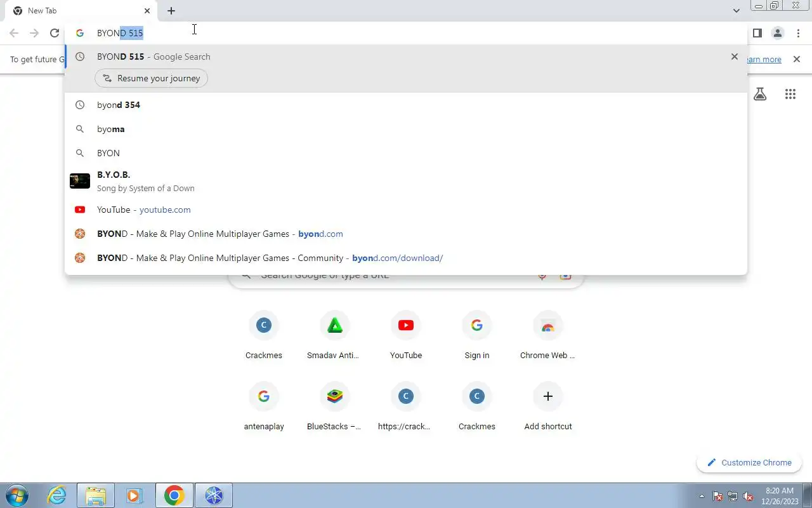Choose the byoma search suggestion
Viewport: 812px width, 508px height.
click(406, 129)
